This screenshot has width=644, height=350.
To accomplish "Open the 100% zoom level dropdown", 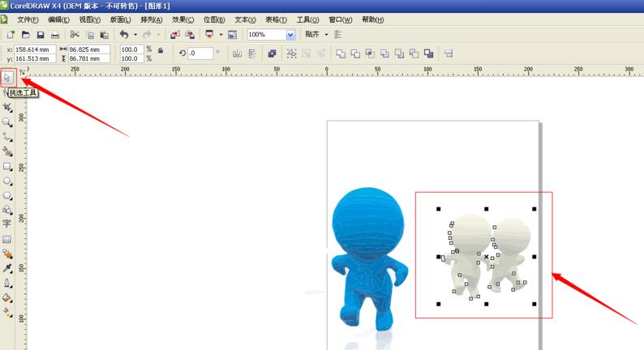I will (291, 35).
